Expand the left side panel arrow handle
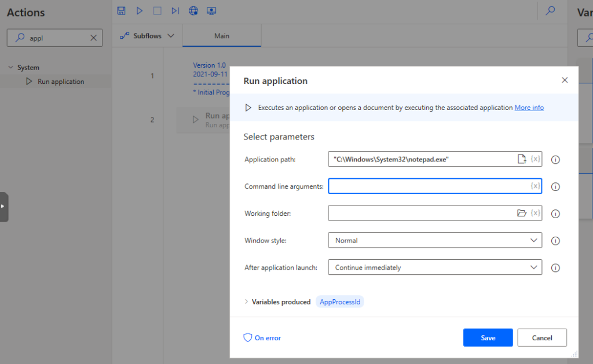Screen dimensions: 593x364 (3, 207)
